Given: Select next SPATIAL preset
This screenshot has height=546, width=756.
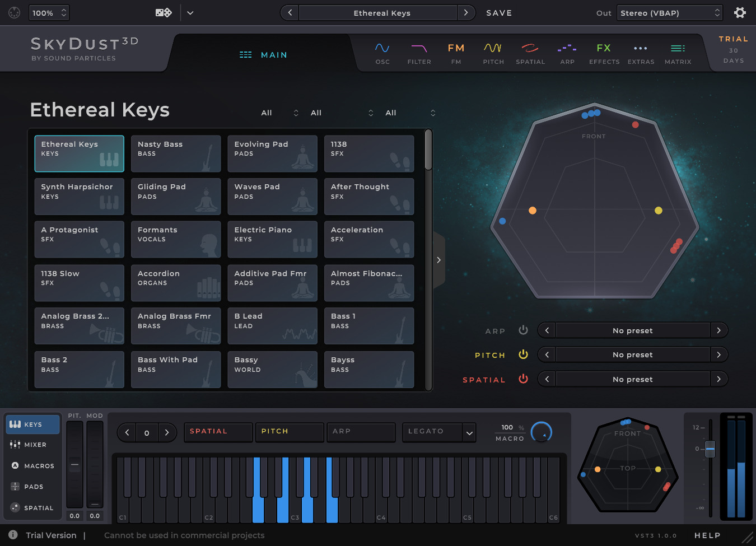Looking at the screenshot, I should (719, 379).
